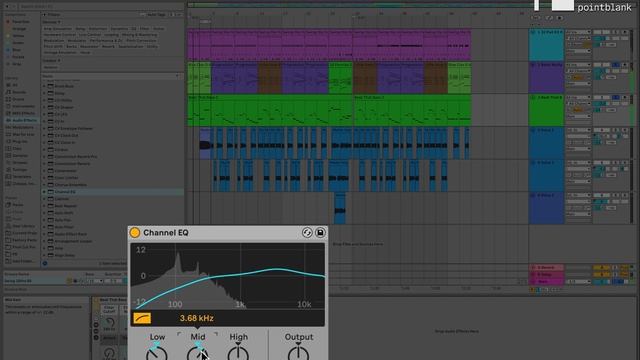Screen dimensions: 640x360
Task: Click the Channel EQ save preset icon
Action: [320, 233]
